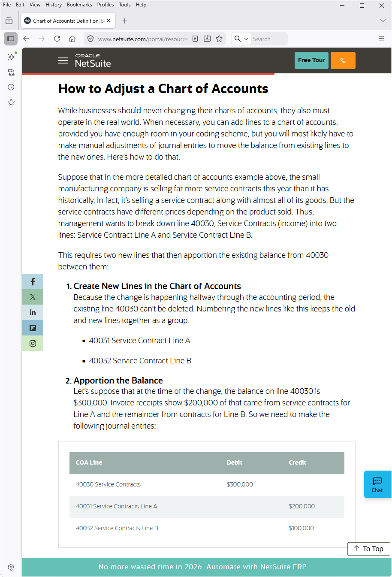
Task: Open the History menu
Action: coord(54,5)
